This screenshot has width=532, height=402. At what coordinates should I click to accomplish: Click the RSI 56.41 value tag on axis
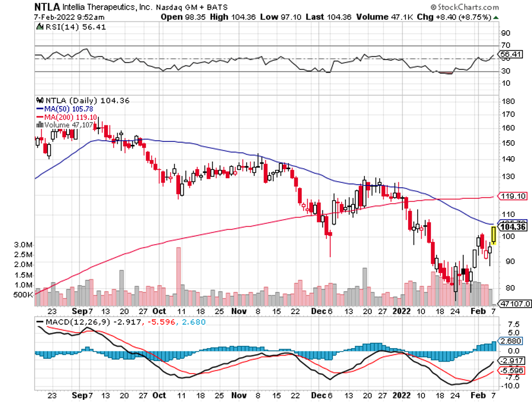click(x=510, y=55)
